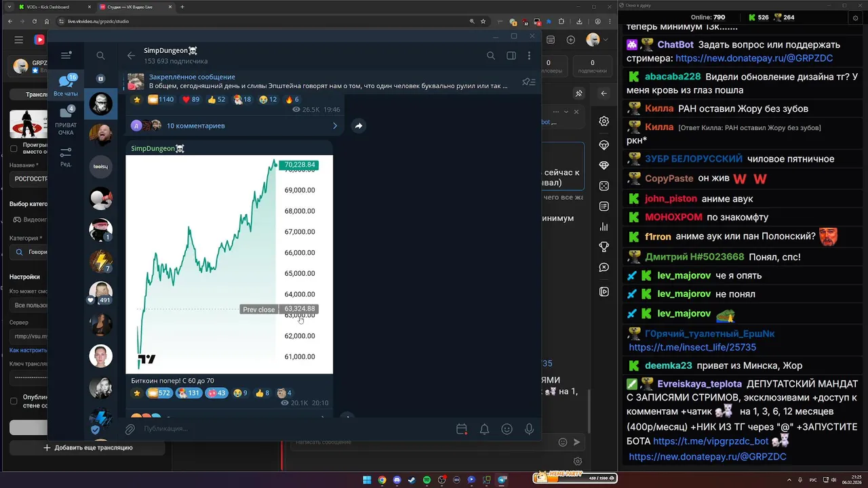Search messages inside SimpDungeon channel
Image resolution: width=868 pixels, height=488 pixels.
pos(491,56)
